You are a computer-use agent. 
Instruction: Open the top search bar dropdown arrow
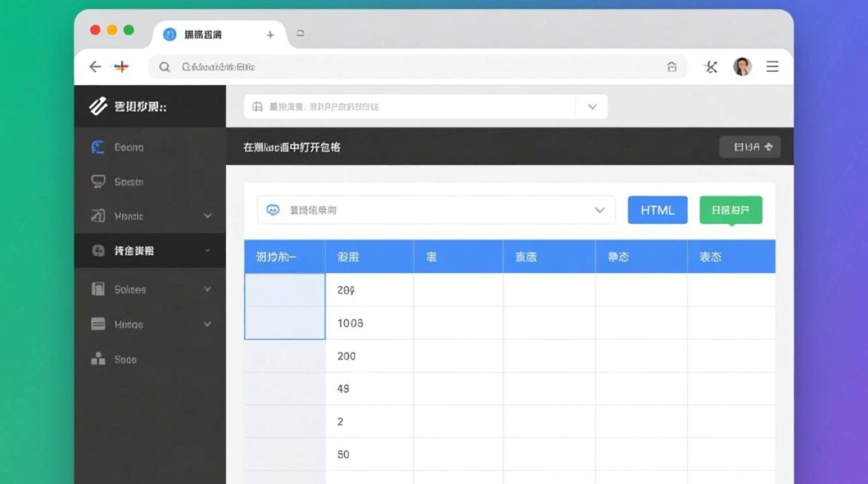[x=592, y=107]
